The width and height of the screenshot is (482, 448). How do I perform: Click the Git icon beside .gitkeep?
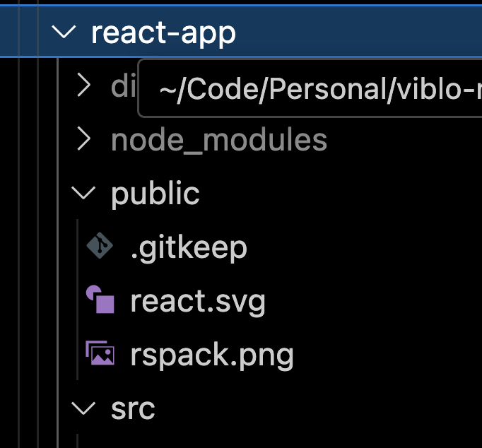(x=100, y=247)
